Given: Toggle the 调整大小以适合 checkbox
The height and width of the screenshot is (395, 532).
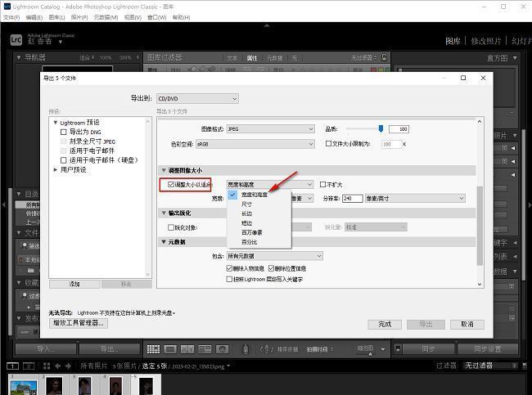Looking at the screenshot, I should (171, 186).
